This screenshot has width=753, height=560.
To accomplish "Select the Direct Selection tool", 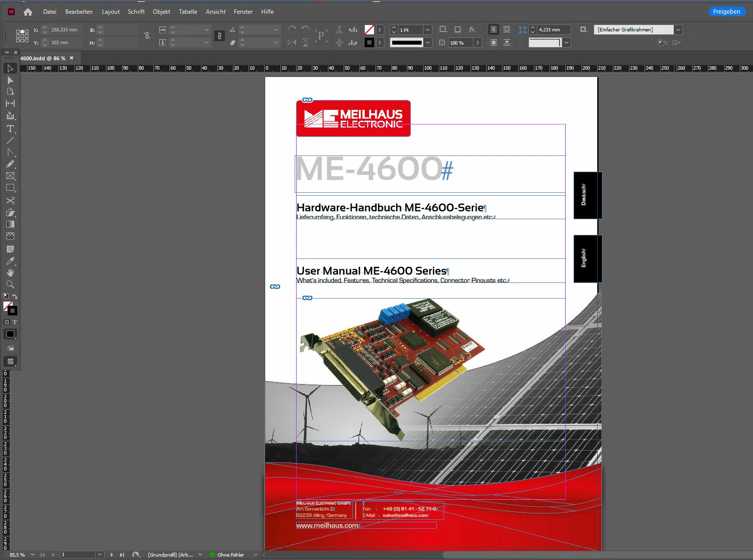I will click(x=10, y=80).
